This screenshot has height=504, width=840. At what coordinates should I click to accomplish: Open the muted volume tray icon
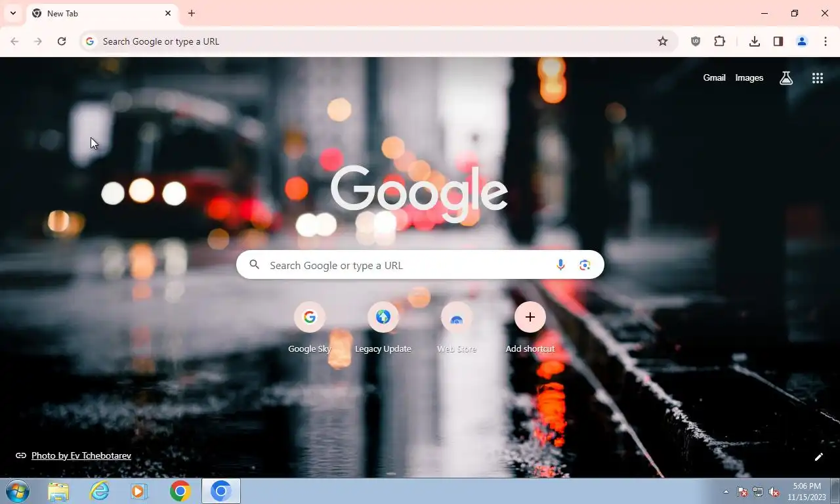tap(774, 492)
